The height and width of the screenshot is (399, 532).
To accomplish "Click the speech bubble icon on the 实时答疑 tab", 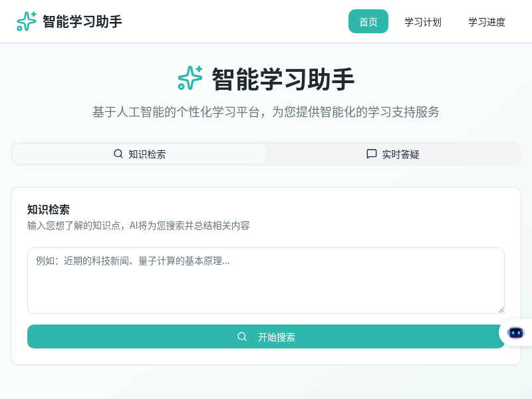I will [x=372, y=154].
